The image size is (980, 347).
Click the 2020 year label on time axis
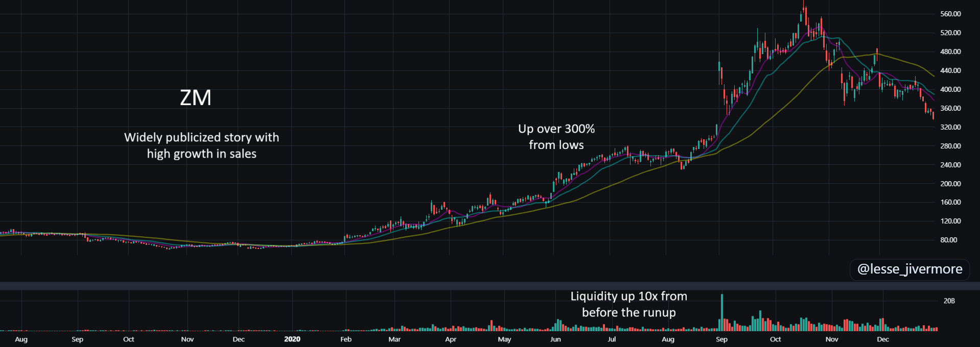292,339
